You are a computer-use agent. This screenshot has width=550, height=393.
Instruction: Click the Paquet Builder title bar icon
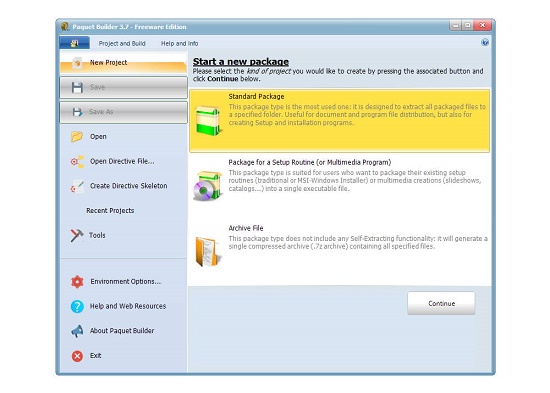click(65, 27)
